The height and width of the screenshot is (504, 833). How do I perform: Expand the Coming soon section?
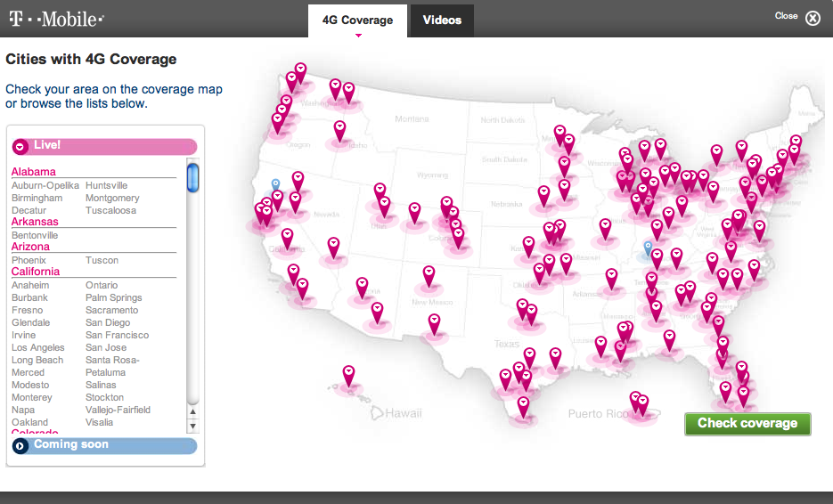click(20, 445)
